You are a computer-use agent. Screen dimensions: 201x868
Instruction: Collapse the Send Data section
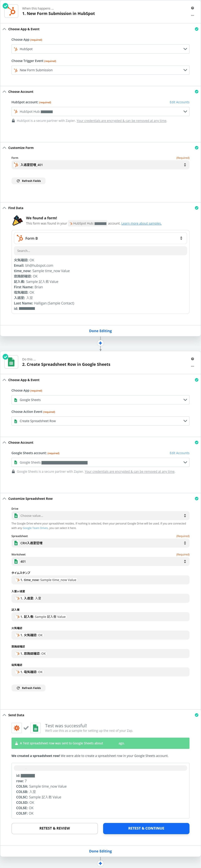pos(4,715)
